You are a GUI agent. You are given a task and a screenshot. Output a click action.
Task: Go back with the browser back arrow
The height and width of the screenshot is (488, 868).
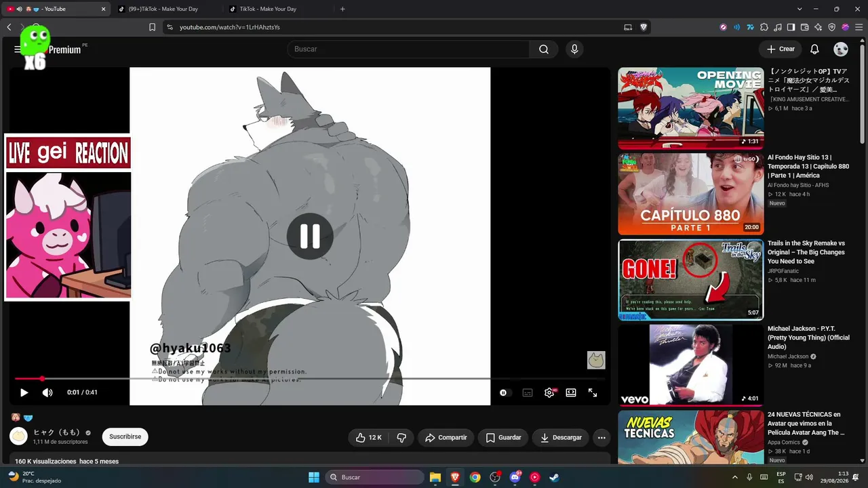point(9,27)
